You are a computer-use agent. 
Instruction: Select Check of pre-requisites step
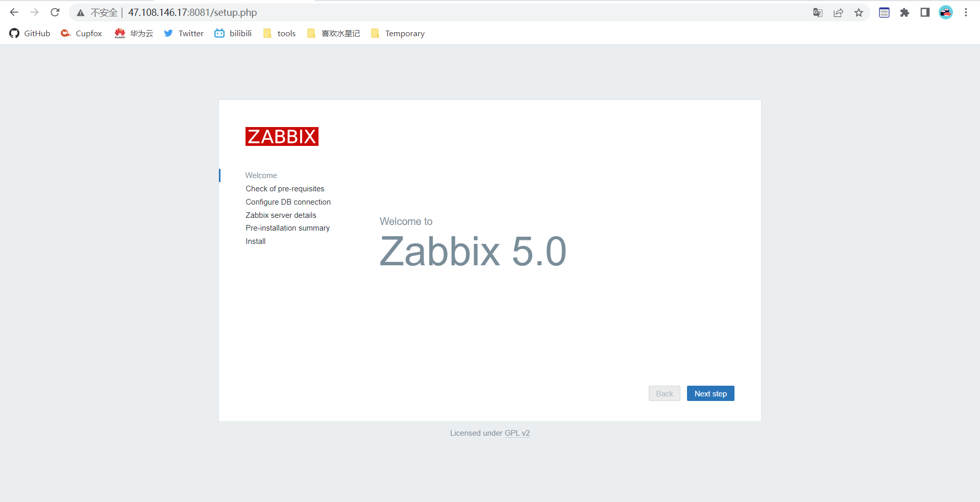[285, 189]
